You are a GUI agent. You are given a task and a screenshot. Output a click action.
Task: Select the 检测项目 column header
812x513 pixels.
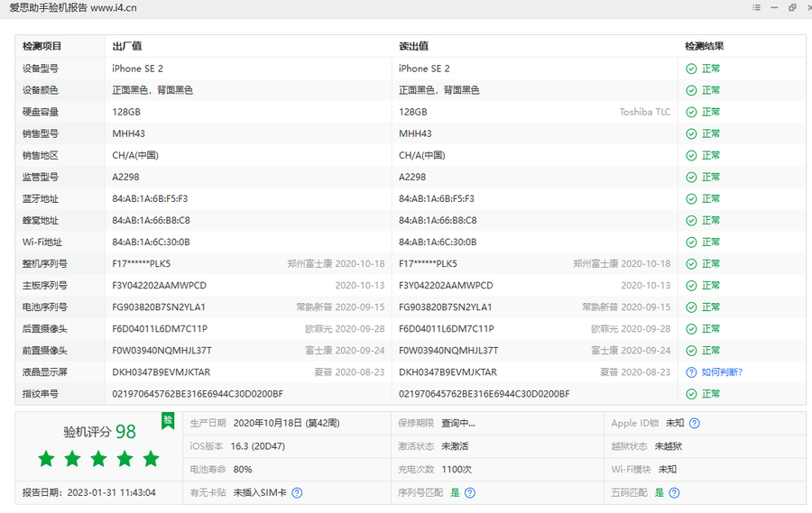42,46
